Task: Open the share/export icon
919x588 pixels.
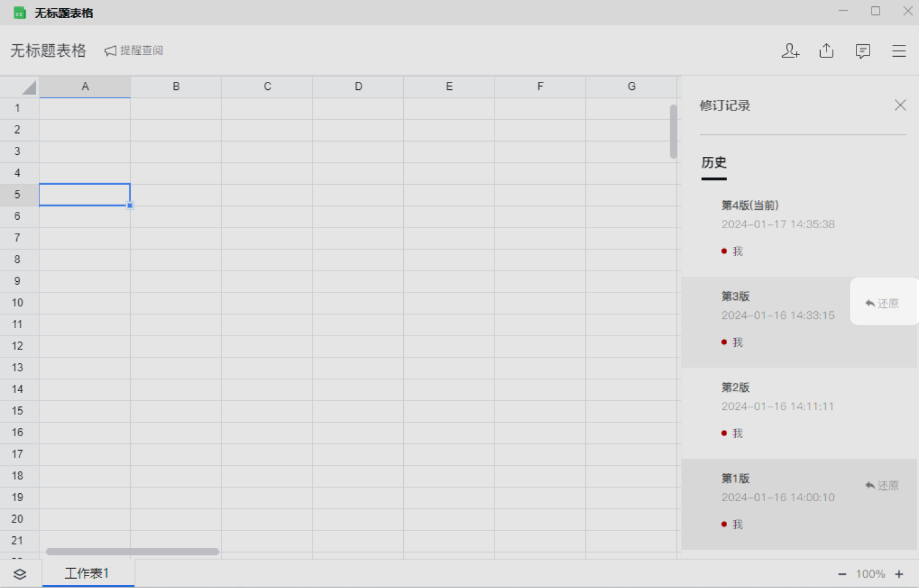Action: [x=826, y=51]
